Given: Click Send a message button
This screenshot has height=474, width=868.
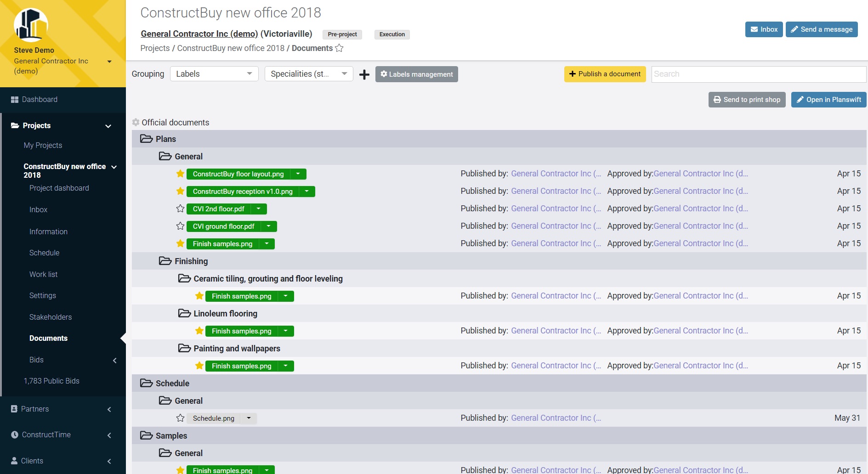Looking at the screenshot, I should tap(822, 29).
